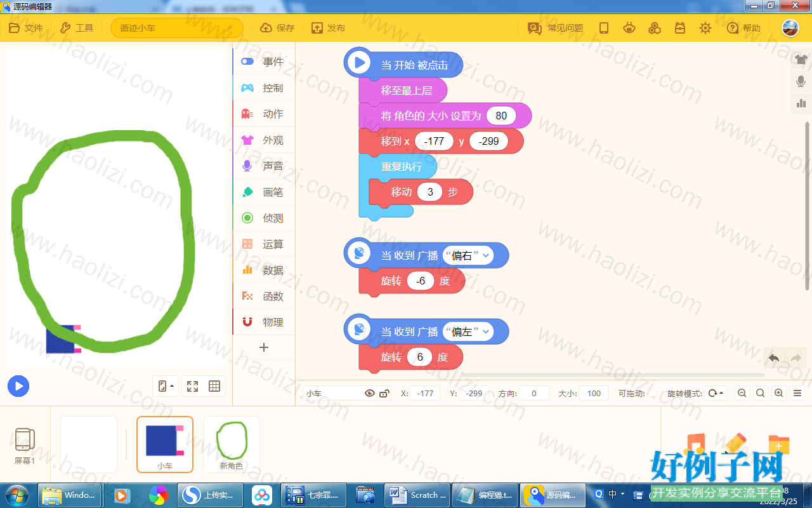Click the steps value 3 in move block

click(430, 192)
